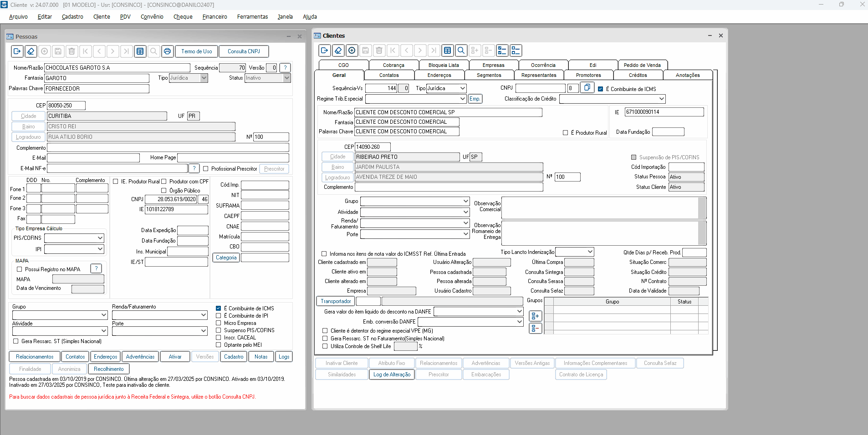
Task: Click the check all icon in Clientes toolbar
Action: 502,51
